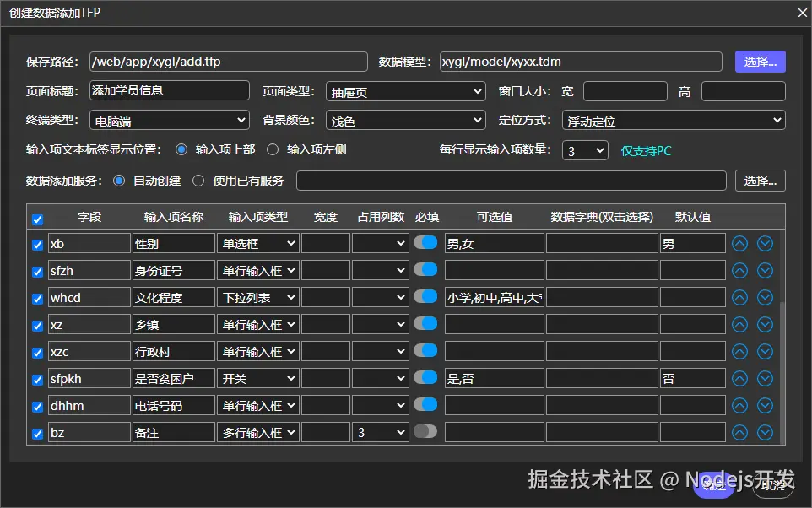Open 每行显示输入项数量 dropdown
The width and height of the screenshot is (812, 508).
click(x=585, y=151)
